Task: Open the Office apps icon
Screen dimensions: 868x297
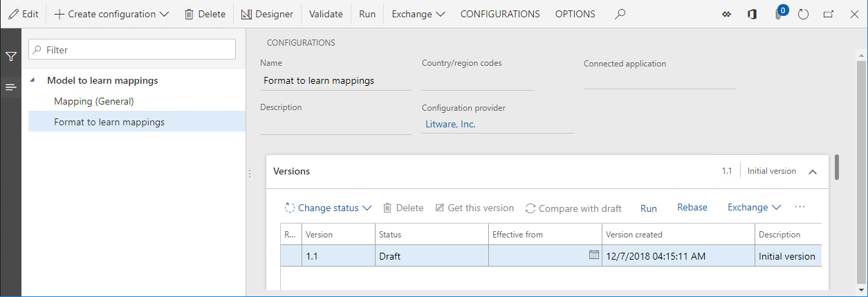Action: coord(752,14)
